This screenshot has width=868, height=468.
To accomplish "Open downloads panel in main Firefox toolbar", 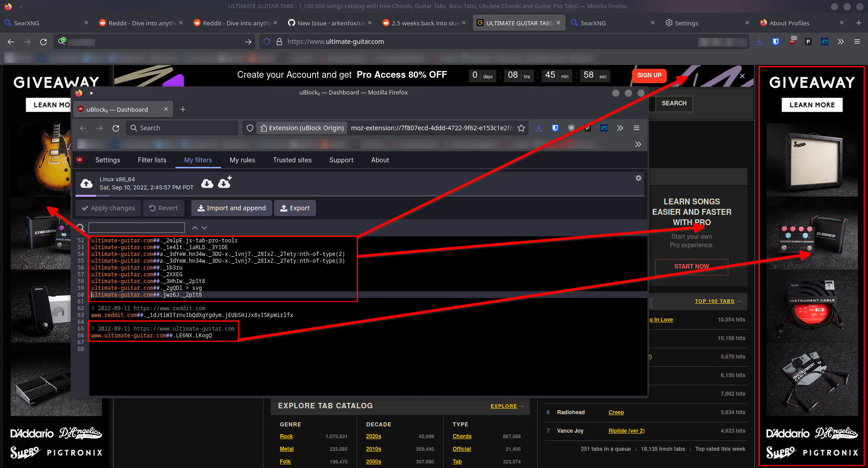I will pyautogui.click(x=759, y=42).
